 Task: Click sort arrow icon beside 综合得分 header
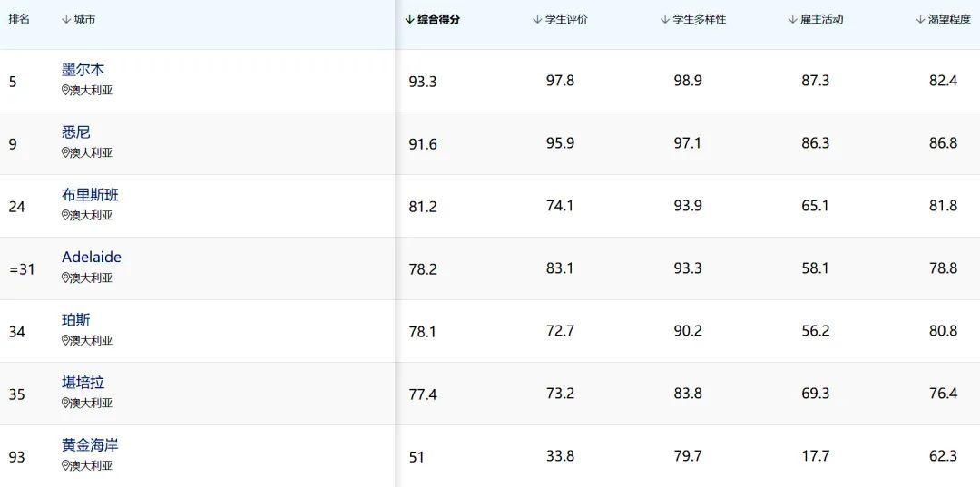409,19
